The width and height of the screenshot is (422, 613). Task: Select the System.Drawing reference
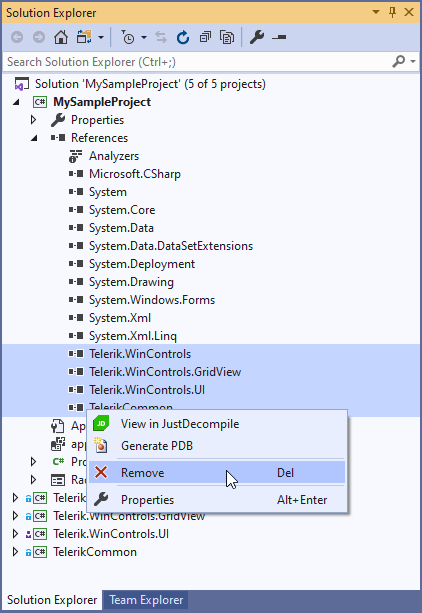131,282
